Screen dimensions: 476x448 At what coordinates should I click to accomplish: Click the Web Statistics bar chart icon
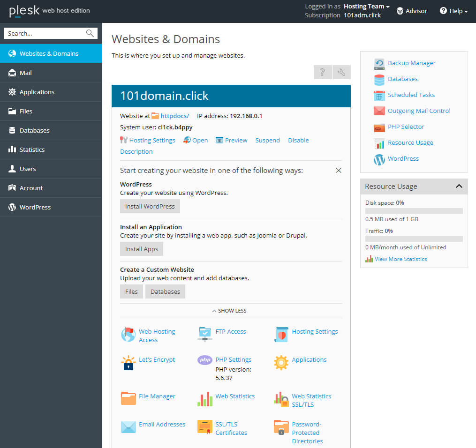pyautogui.click(x=205, y=399)
